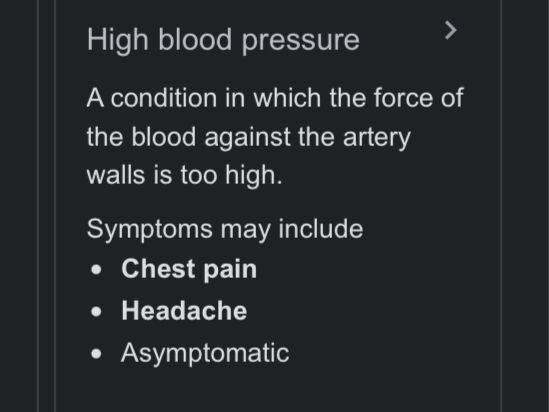Click the bullet before Asymptomatic
The height and width of the screenshot is (412, 549).
point(96,354)
